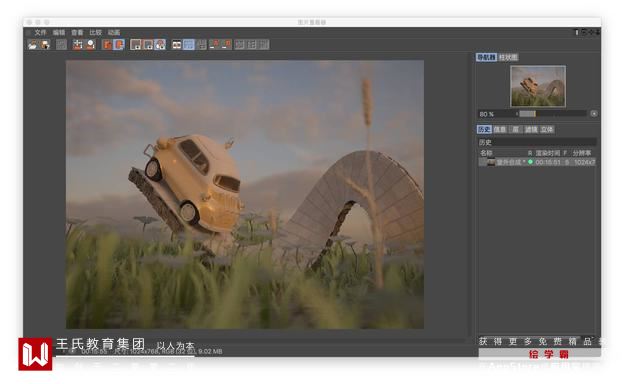Click the first image display mode icon
The image size is (640, 384).
click(x=136, y=44)
